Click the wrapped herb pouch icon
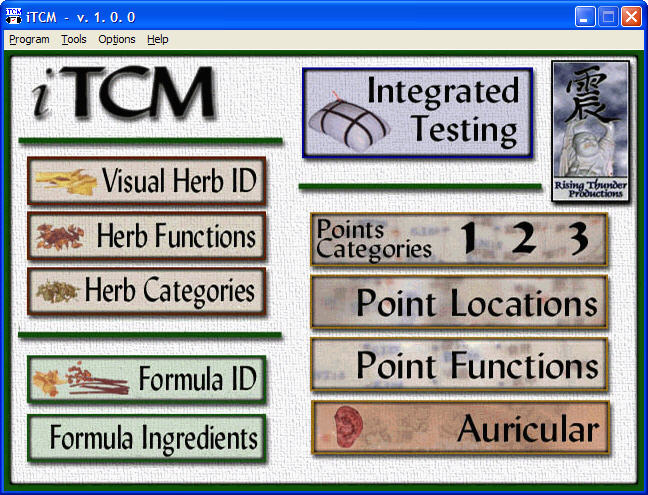648x495 pixels. click(x=349, y=124)
